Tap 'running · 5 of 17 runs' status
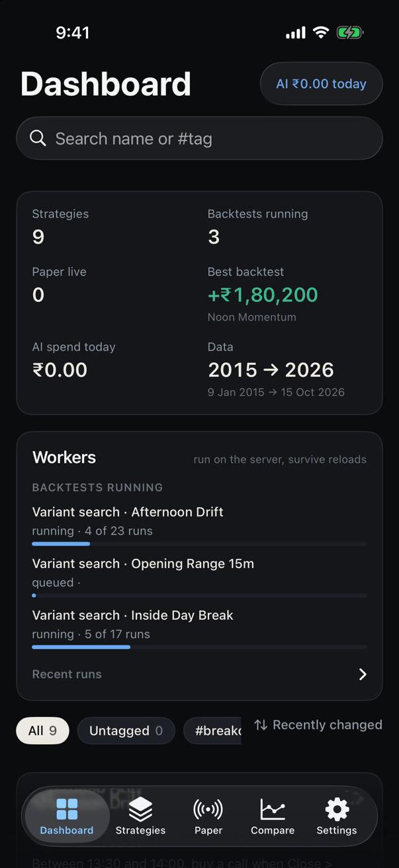 pyautogui.click(x=91, y=634)
